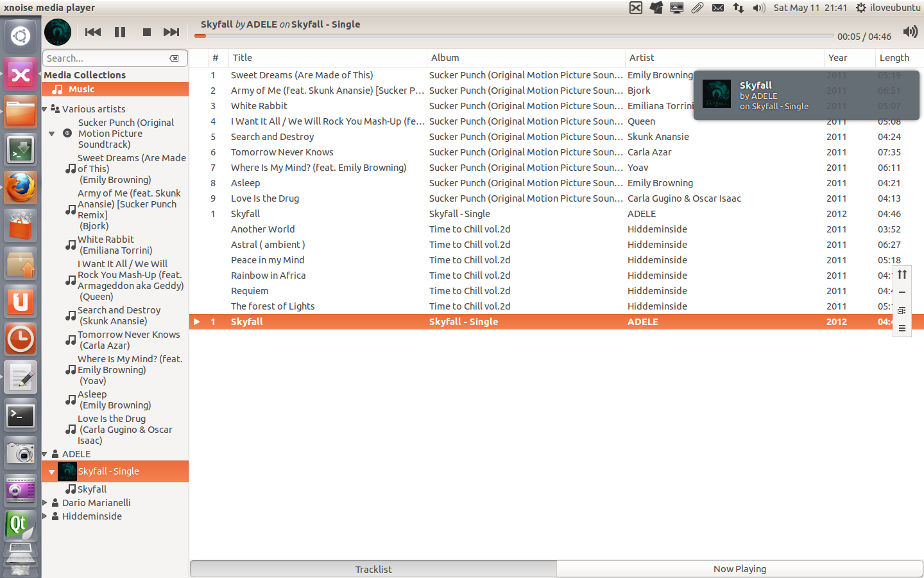Seek in the song progress bar
Viewport: 924px width, 578px height.
coord(514,36)
